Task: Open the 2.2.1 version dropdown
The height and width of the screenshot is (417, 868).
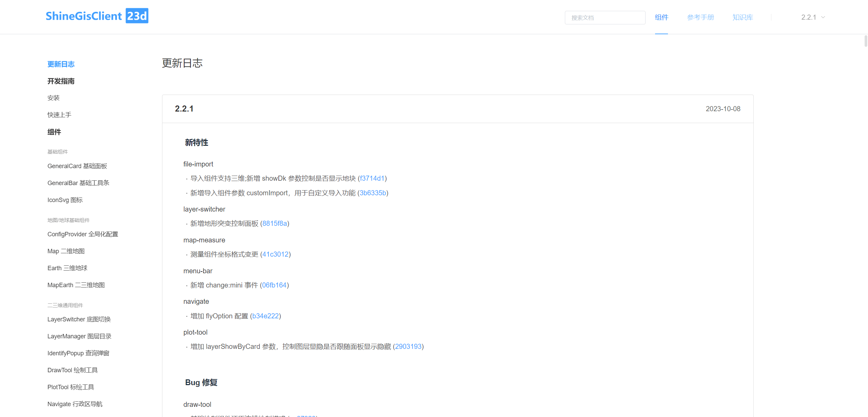Action: coord(813,17)
